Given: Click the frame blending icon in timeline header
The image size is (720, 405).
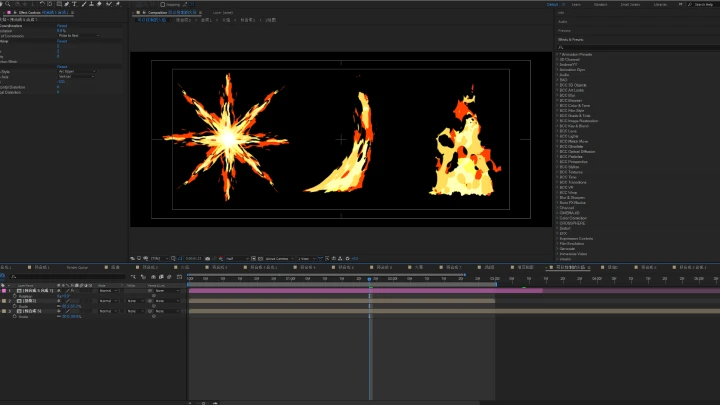Looking at the screenshot, I should point(161,277).
